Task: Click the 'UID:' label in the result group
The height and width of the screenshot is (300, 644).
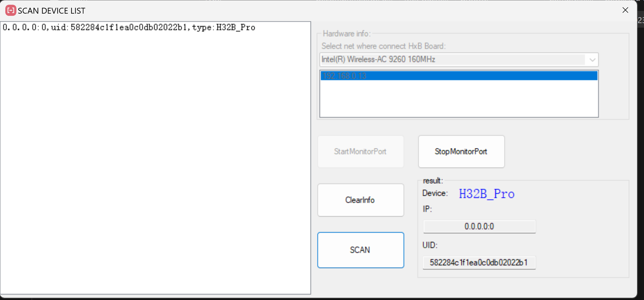Action: coord(430,245)
